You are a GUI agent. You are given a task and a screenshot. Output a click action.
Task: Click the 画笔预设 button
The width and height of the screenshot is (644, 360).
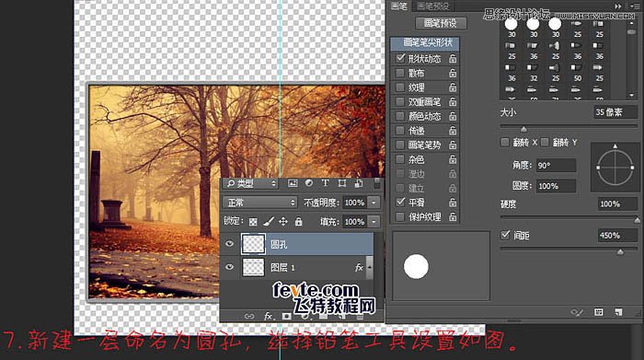pos(441,23)
